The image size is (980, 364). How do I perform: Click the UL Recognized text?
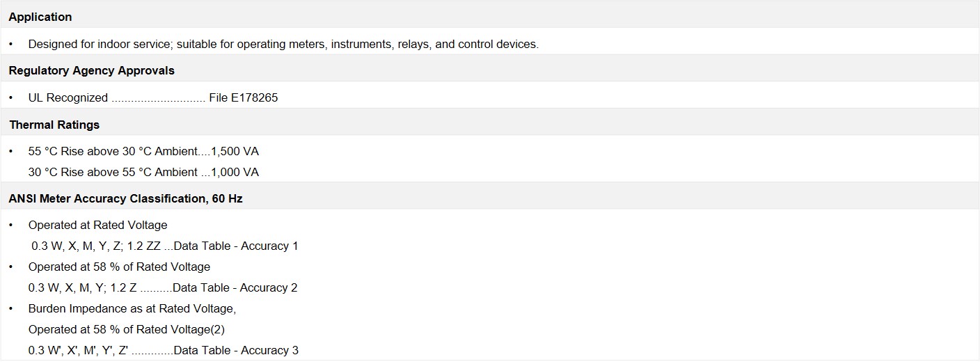(x=68, y=98)
